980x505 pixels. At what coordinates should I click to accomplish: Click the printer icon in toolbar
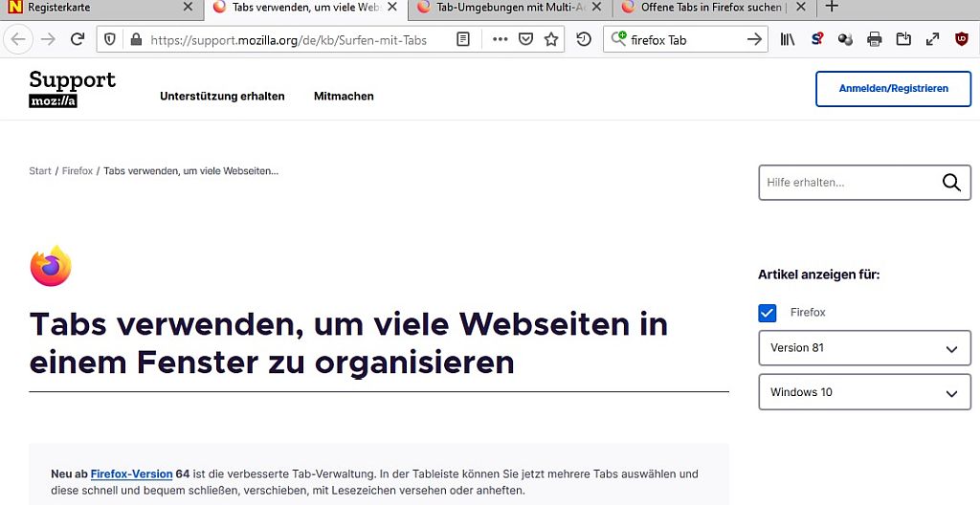click(874, 39)
